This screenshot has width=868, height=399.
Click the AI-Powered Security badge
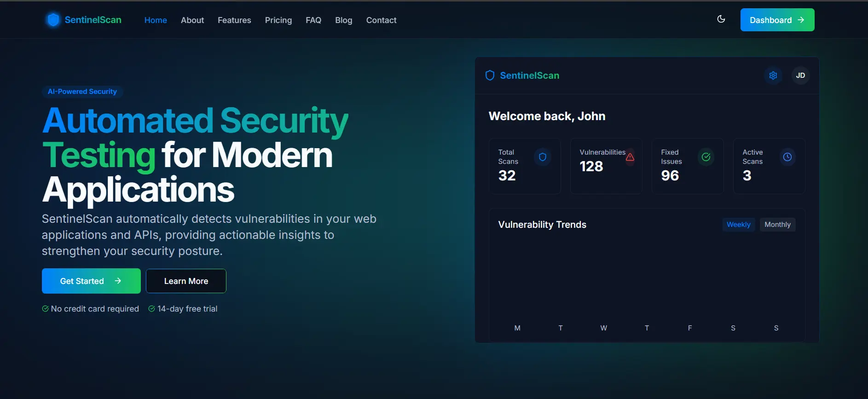point(82,92)
